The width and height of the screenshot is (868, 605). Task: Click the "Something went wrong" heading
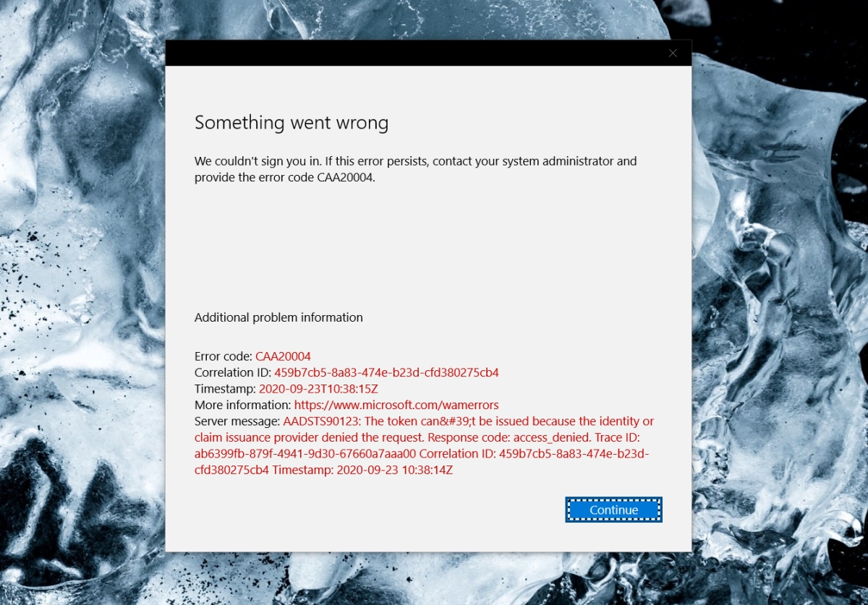pyautogui.click(x=292, y=123)
